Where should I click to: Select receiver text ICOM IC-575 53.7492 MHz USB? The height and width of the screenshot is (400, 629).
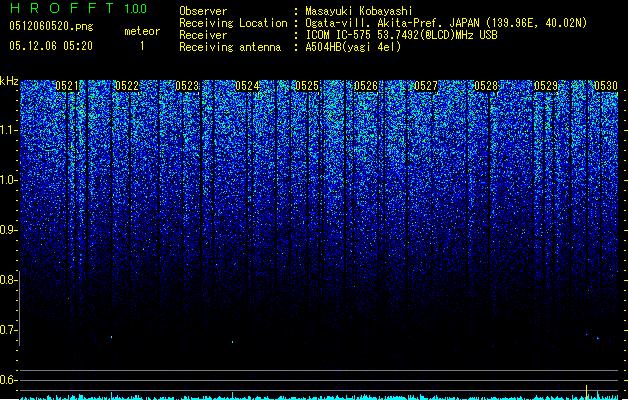[x=401, y=35]
